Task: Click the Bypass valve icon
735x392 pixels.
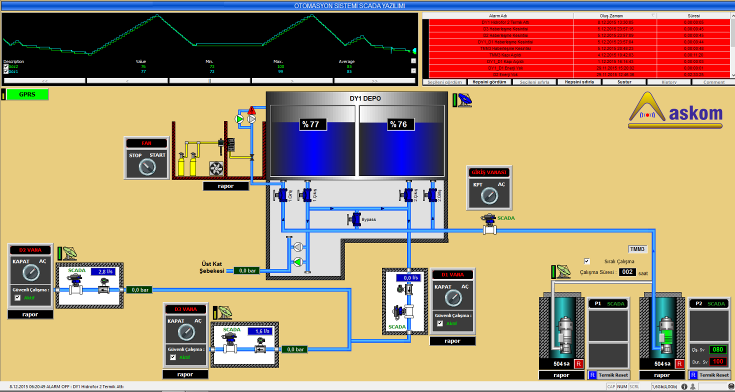Action: [x=353, y=219]
